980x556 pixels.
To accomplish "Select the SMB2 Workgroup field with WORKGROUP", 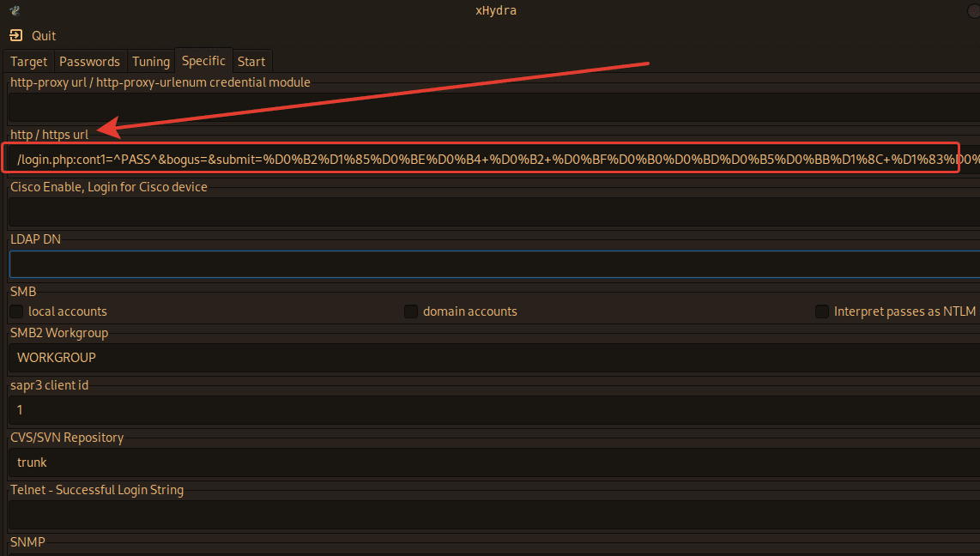I will (x=489, y=358).
